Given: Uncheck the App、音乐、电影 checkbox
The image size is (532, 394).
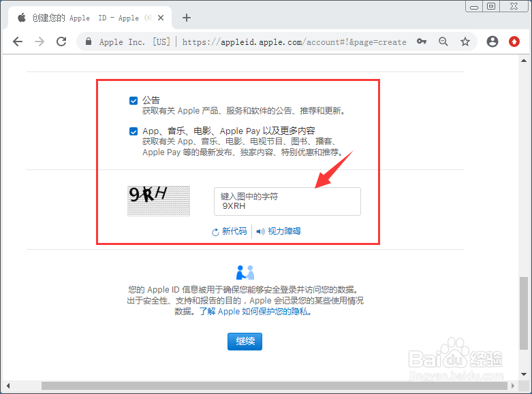Looking at the screenshot, I should point(134,131).
